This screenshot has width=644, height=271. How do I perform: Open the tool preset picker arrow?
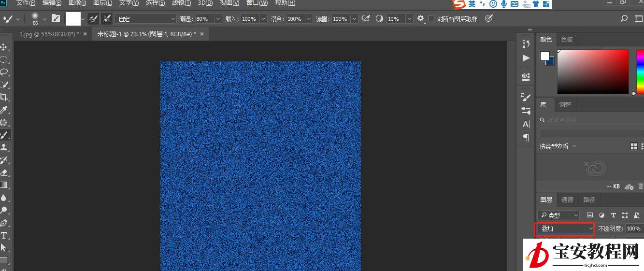tap(18, 19)
